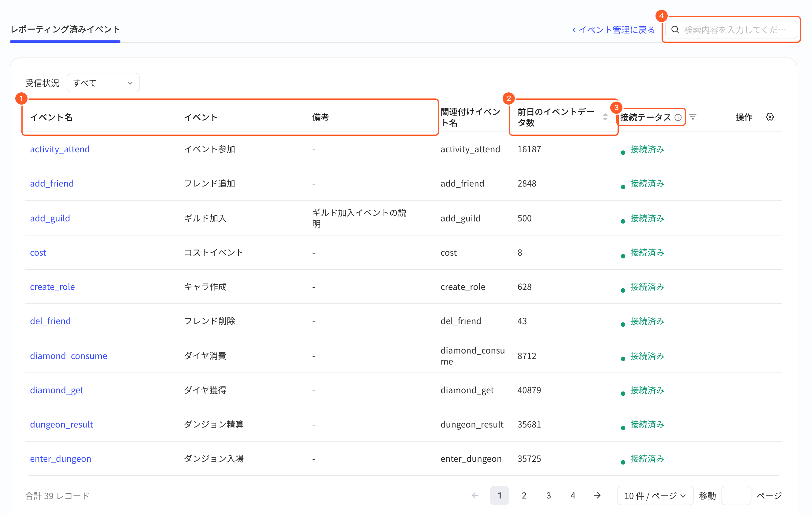Click the 操作 column header
Image resolution: width=812 pixels, height=515 pixels.
(x=744, y=117)
